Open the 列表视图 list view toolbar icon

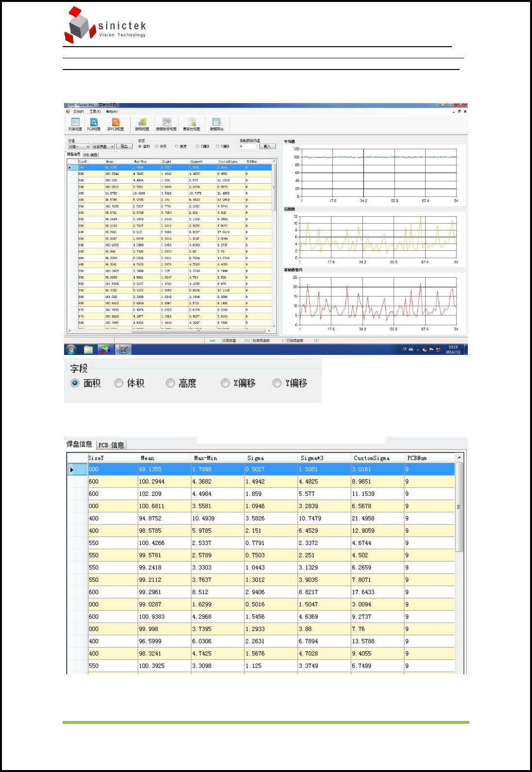75,124
